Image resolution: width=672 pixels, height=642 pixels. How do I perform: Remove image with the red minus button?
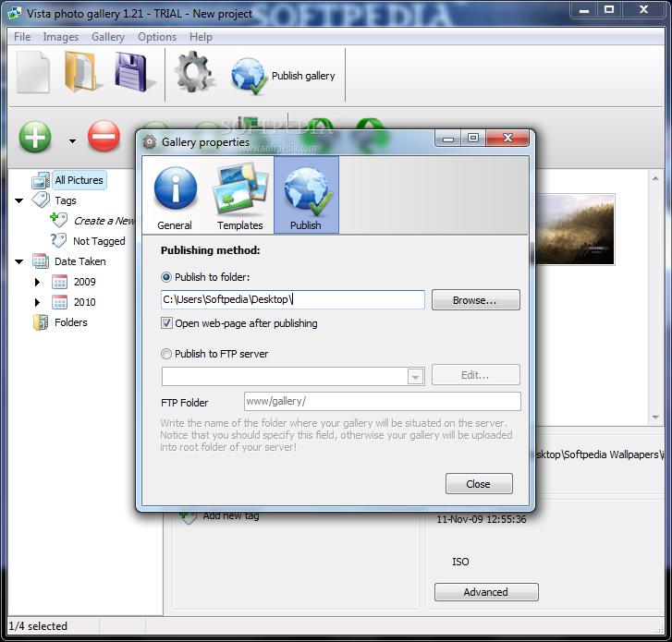(x=104, y=136)
